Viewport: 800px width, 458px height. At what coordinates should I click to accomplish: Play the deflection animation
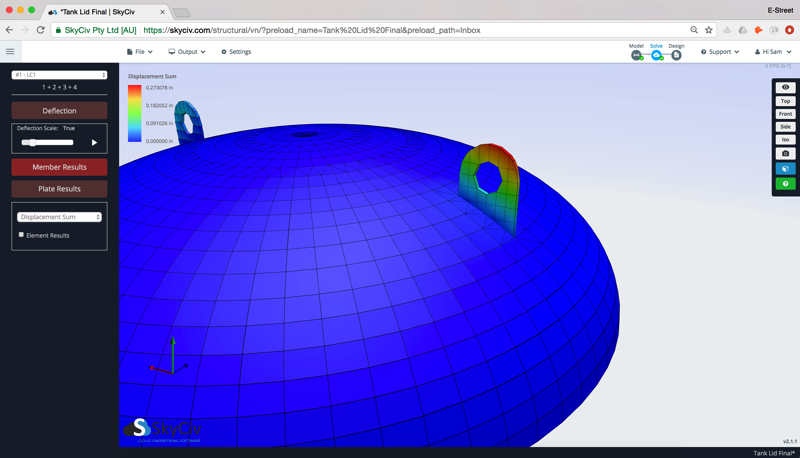point(94,143)
